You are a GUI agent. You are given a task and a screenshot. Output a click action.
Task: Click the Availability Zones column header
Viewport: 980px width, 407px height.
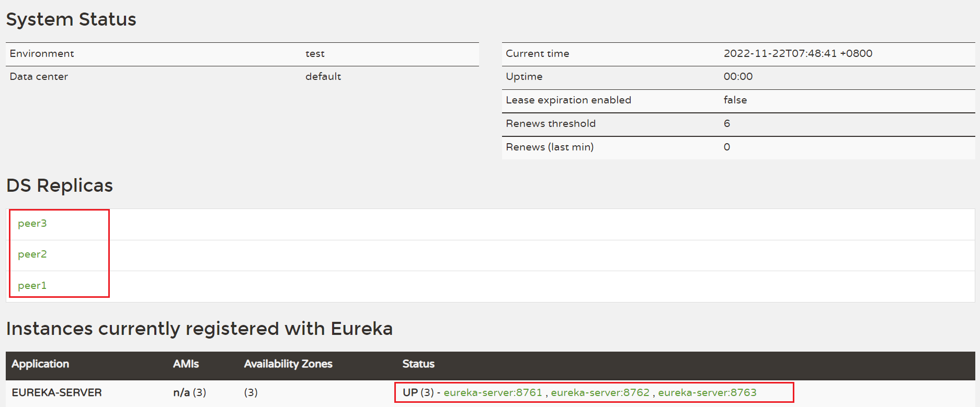(x=288, y=364)
